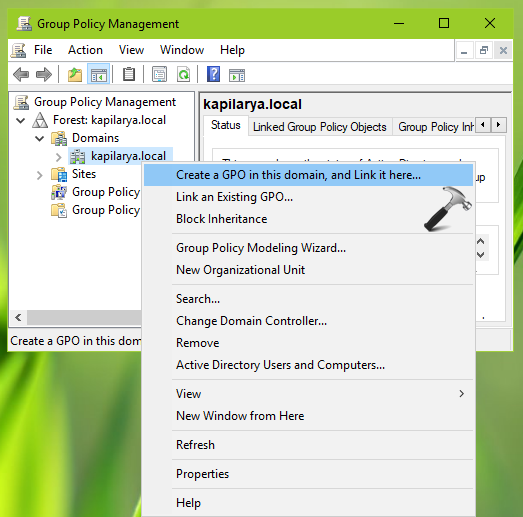The height and width of the screenshot is (517, 523).
Task: Click the Properties list toolbar icon
Action: coord(159,74)
